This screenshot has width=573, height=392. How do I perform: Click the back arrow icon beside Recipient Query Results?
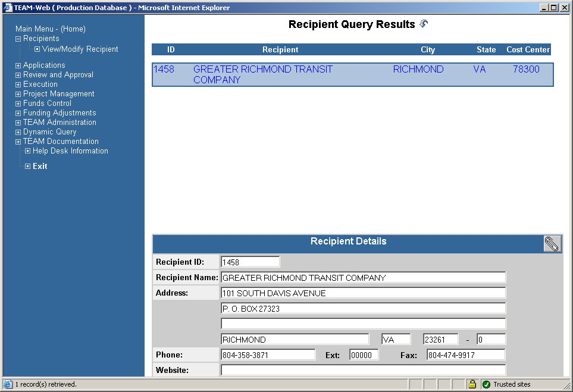click(x=424, y=24)
